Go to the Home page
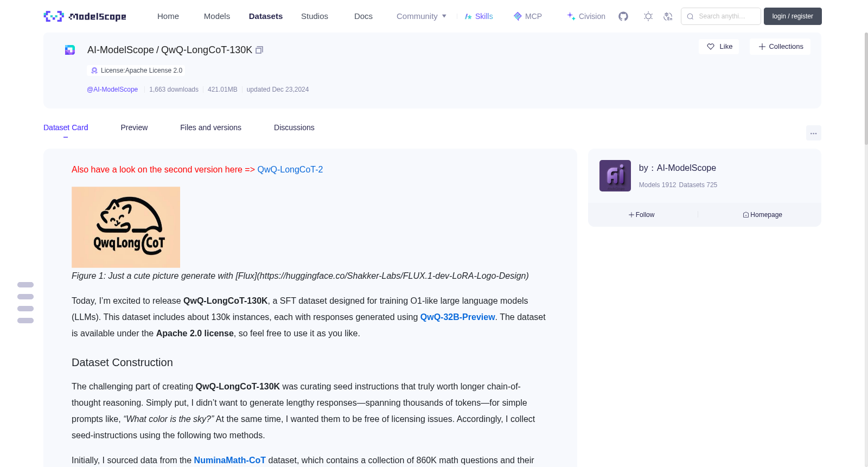The image size is (868, 467). tap(168, 16)
